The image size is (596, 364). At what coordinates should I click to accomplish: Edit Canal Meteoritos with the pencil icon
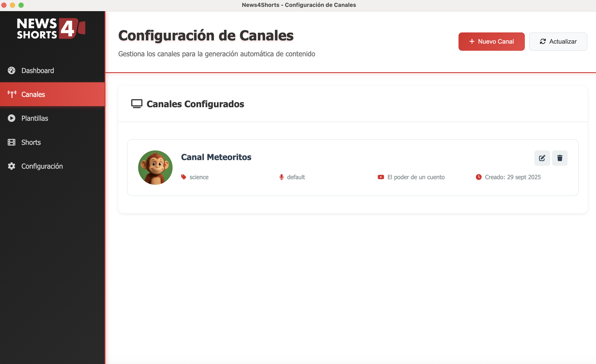[542, 158]
